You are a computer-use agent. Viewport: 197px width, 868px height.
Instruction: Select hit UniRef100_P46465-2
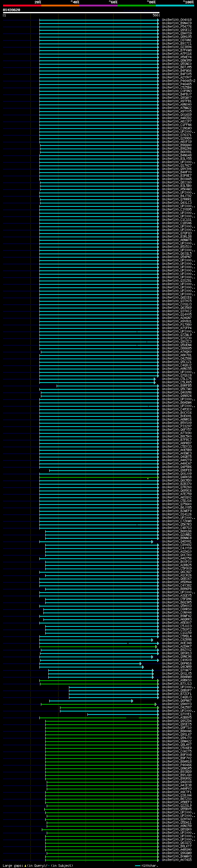179,81
